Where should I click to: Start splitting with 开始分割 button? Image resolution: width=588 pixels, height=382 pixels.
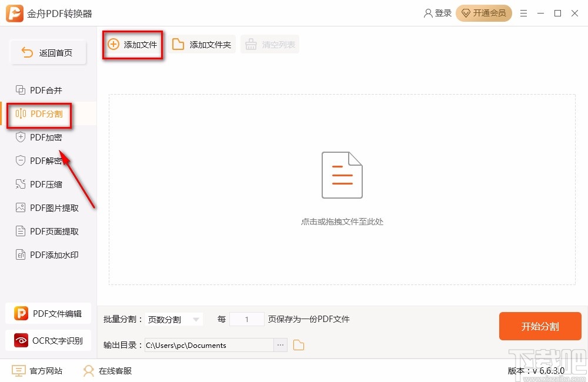click(540, 326)
